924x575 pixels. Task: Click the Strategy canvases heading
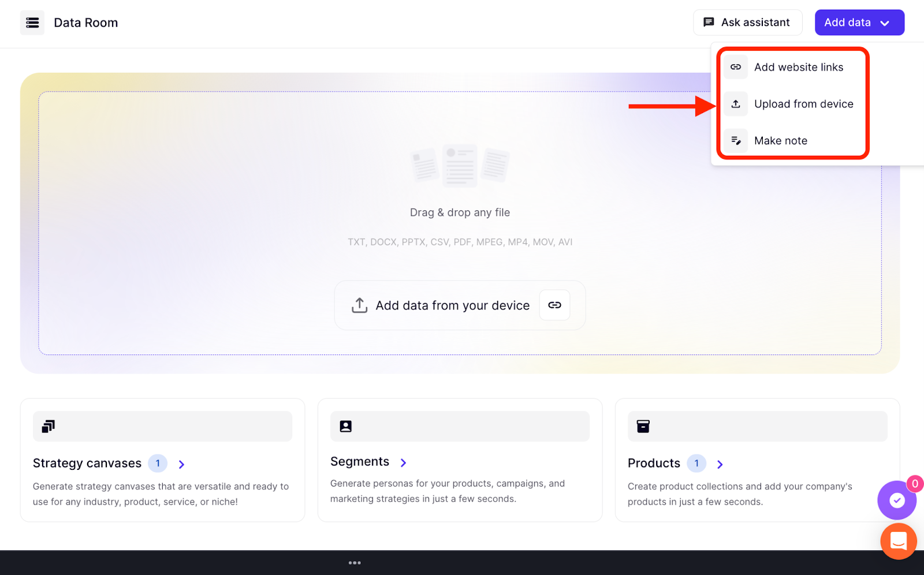(87, 464)
